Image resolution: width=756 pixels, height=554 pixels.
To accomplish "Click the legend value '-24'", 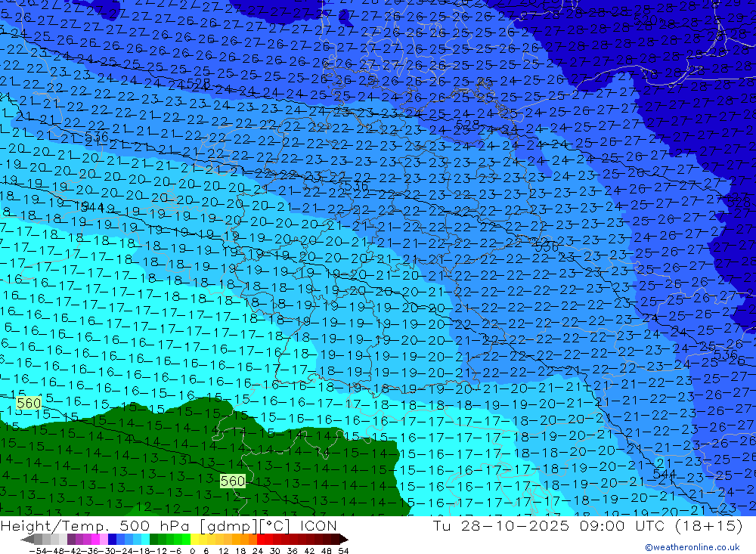I will (x=125, y=551).
